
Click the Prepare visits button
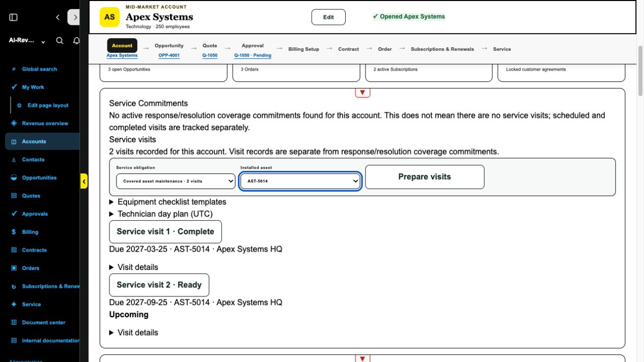[425, 177]
